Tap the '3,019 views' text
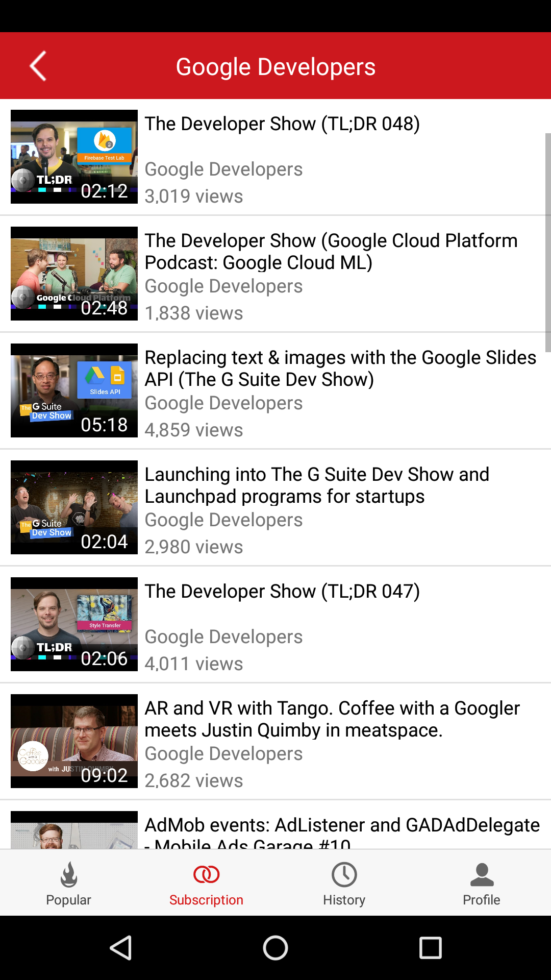This screenshot has width=551, height=980. 194,197
